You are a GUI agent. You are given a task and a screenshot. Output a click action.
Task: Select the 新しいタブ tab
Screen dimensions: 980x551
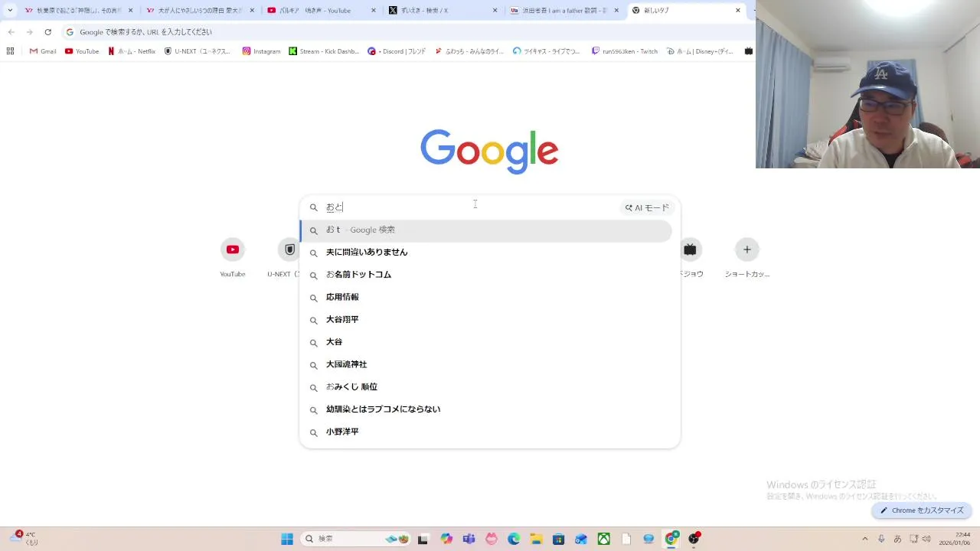pyautogui.click(x=686, y=11)
